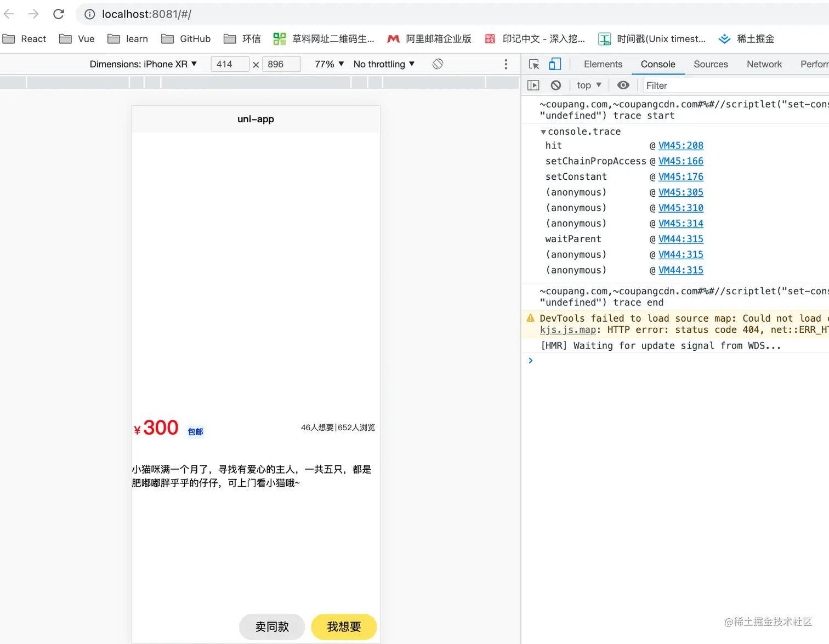Open the 环信 bookmarks folder
The width and height of the screenshot is (829, 644).
tap(242, 39)
